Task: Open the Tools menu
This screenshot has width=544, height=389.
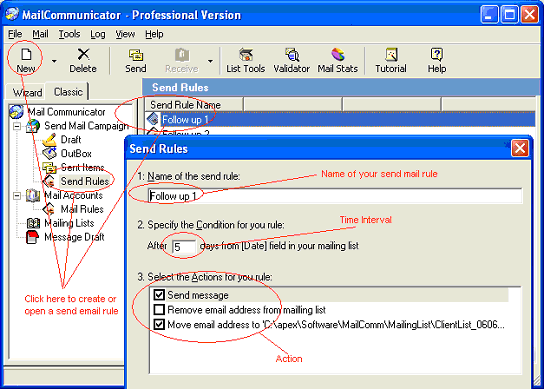Action: (x=69, y=34)
